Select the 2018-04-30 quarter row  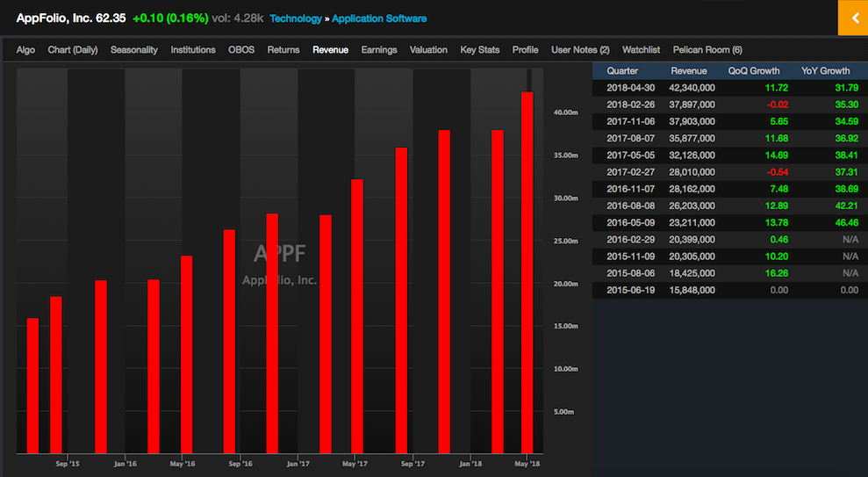pos(729,88)
